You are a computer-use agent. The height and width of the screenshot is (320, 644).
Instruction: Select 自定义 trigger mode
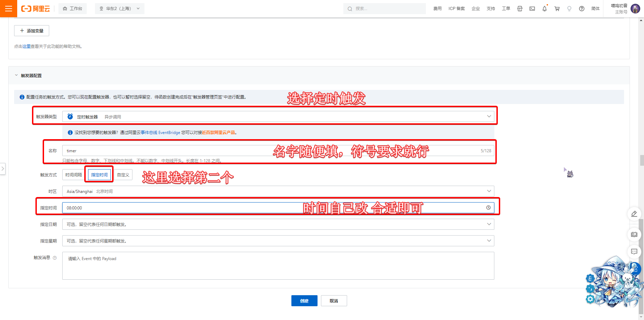pyautogui.click(x=123, y=175)
